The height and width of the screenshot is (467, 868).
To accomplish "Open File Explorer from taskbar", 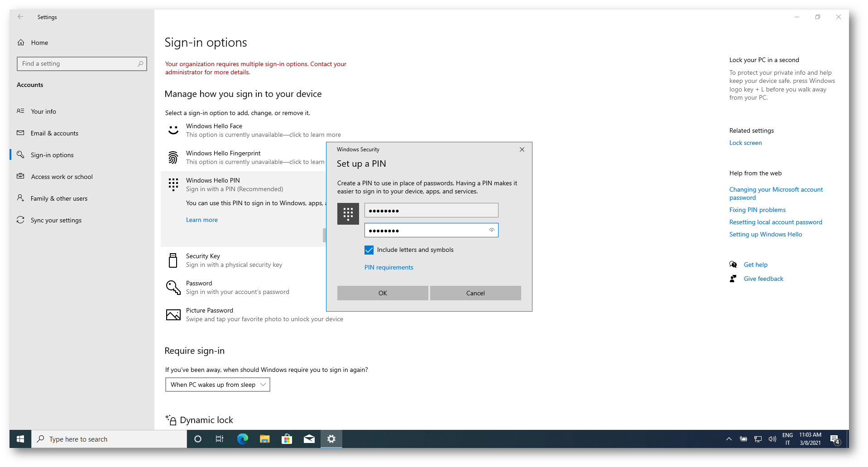I will coord(264,439).
